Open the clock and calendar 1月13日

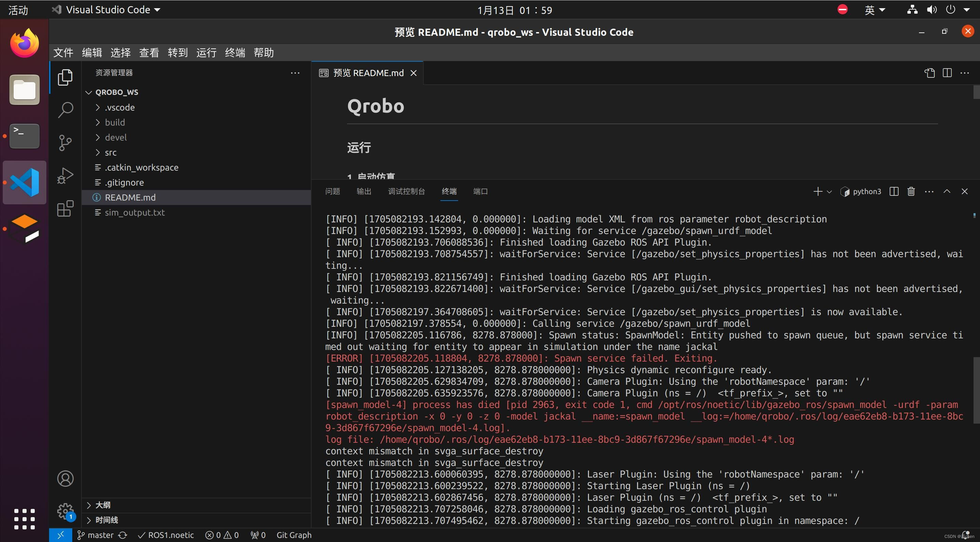coord(515,10)
